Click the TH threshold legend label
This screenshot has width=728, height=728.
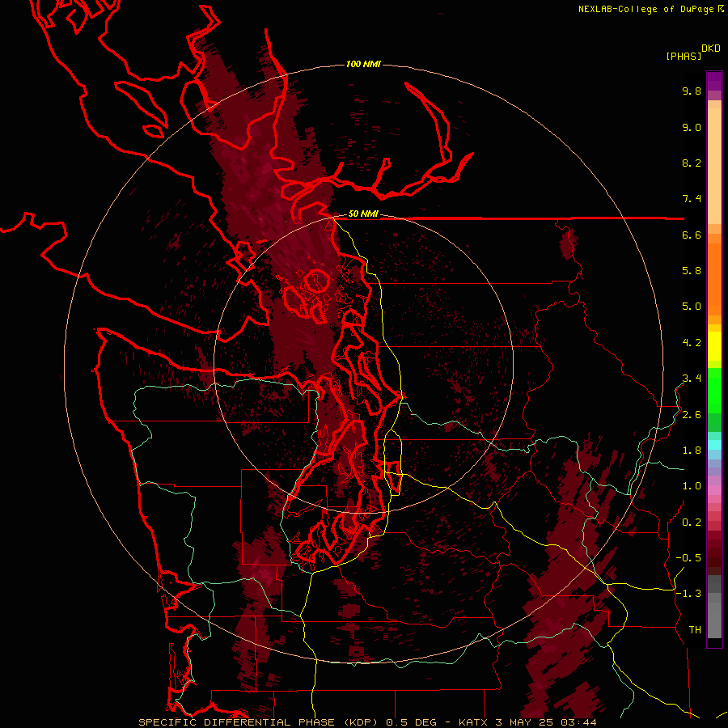tap(695, 630)
